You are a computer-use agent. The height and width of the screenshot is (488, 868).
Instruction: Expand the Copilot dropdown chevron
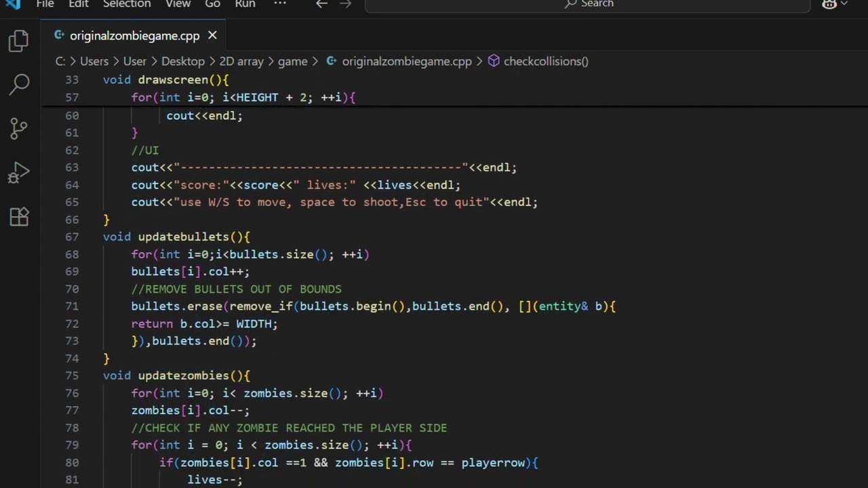tap(844, 4)
